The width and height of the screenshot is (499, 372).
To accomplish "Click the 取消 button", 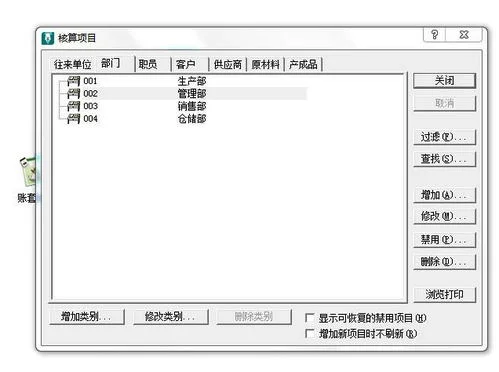I will (x=444, y=103).
